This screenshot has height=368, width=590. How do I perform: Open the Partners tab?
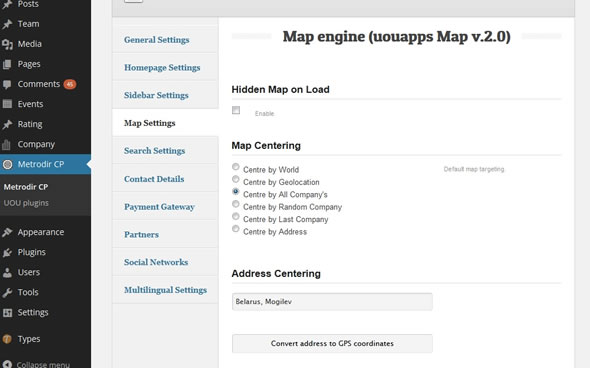(x=165, y=234)
